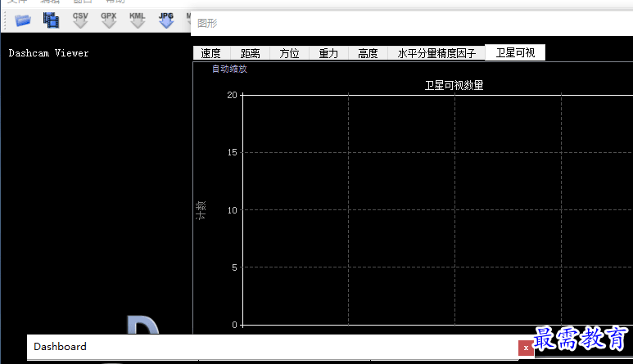Viewport: 633px width, 364px height.
Task: Switch to the 速度 tab
Action: pyautogui.click(x=210, y=53)
